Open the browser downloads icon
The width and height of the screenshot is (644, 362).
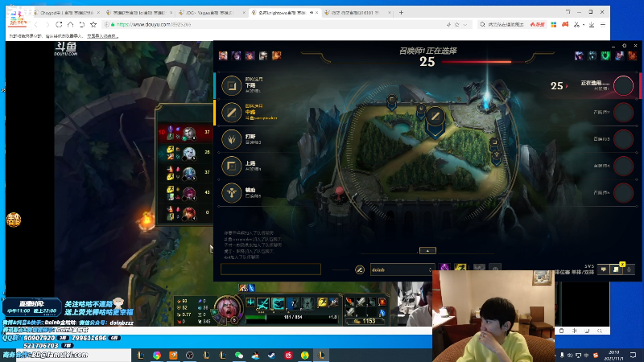coord(592,25)
